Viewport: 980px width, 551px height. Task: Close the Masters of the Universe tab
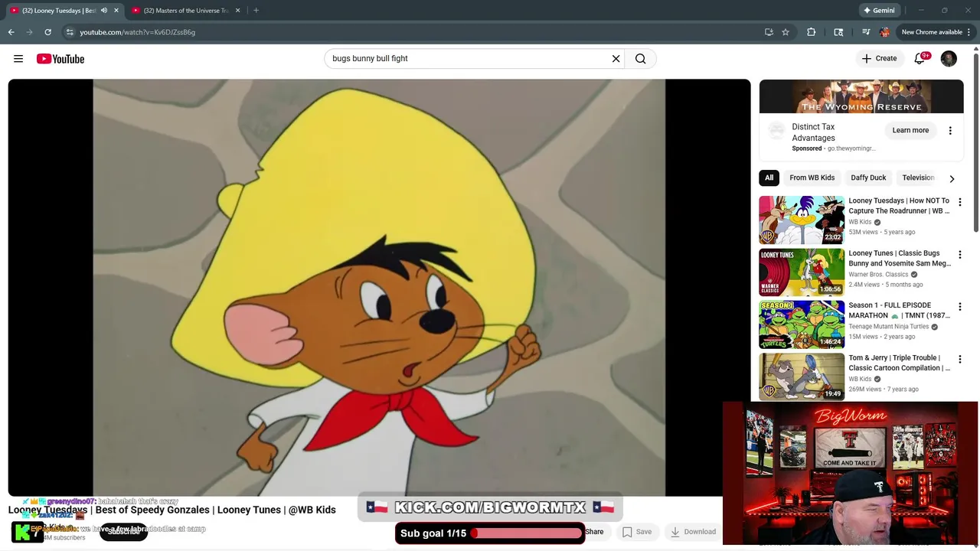(237, 11)
